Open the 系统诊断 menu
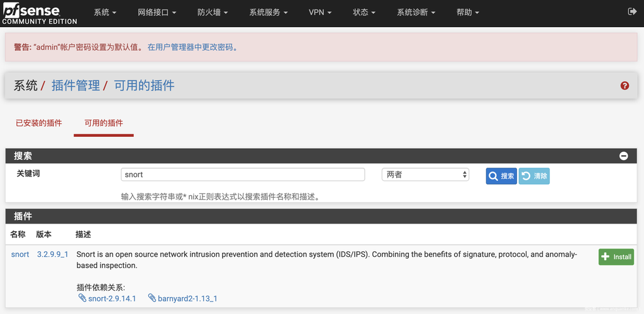 (x=416, y=13)
